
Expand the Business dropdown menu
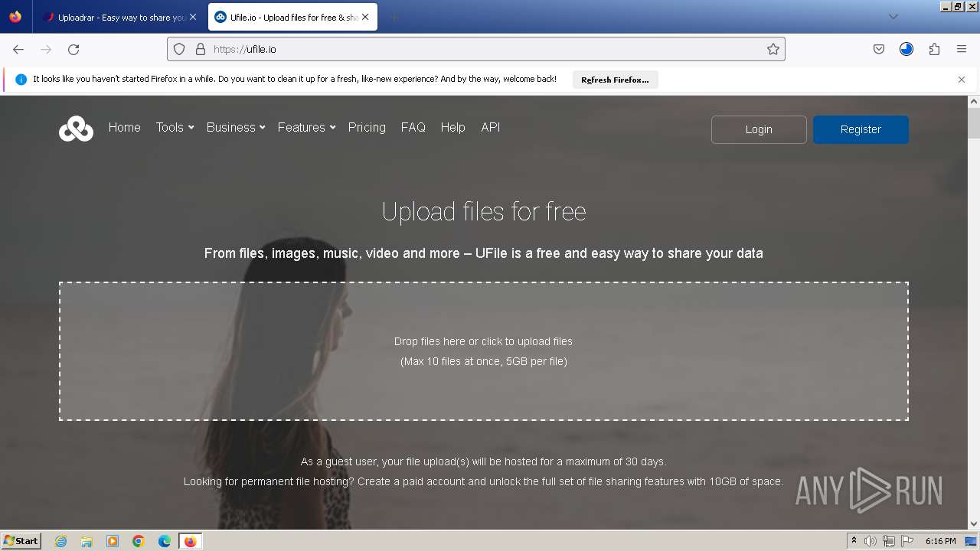236,127
